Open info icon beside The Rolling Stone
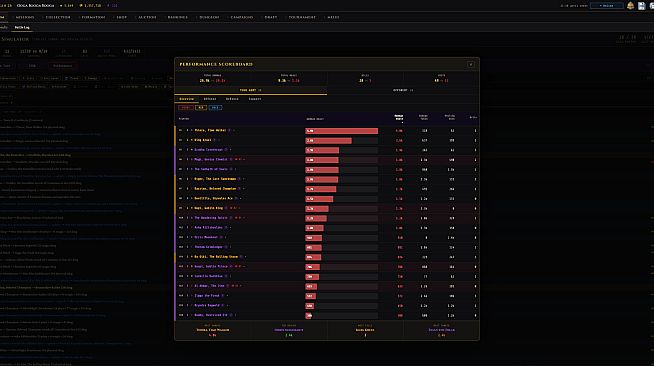The image size is (654, 366). pos(241,257)
